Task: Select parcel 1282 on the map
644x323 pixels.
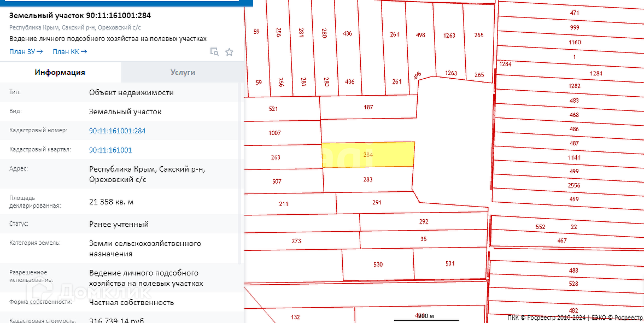Action: tap(574, 86)
